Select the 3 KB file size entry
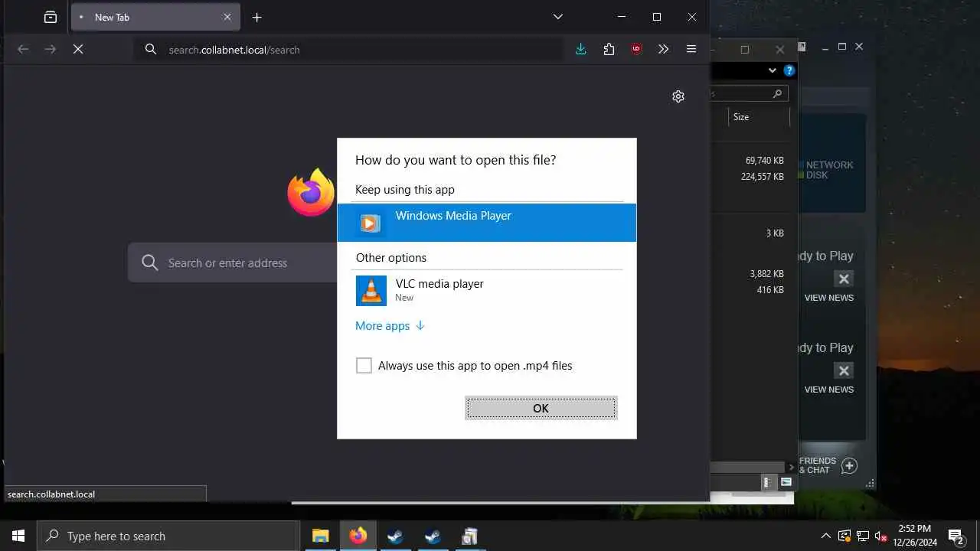980x551 pixels. (x=775, y=233)
